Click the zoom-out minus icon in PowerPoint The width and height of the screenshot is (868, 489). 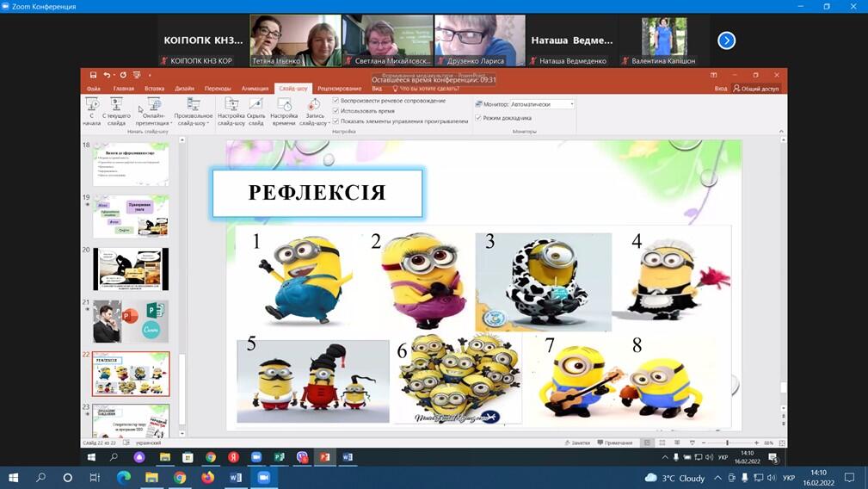coord(704,443)
